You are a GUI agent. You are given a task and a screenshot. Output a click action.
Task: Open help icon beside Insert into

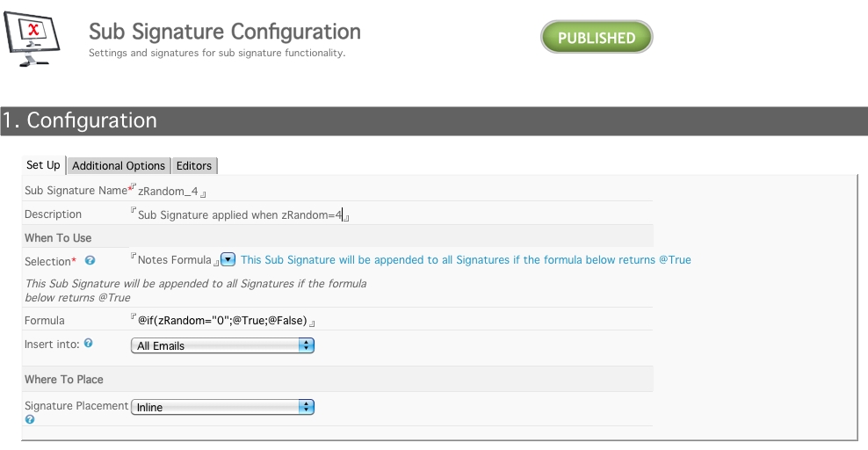88,344
